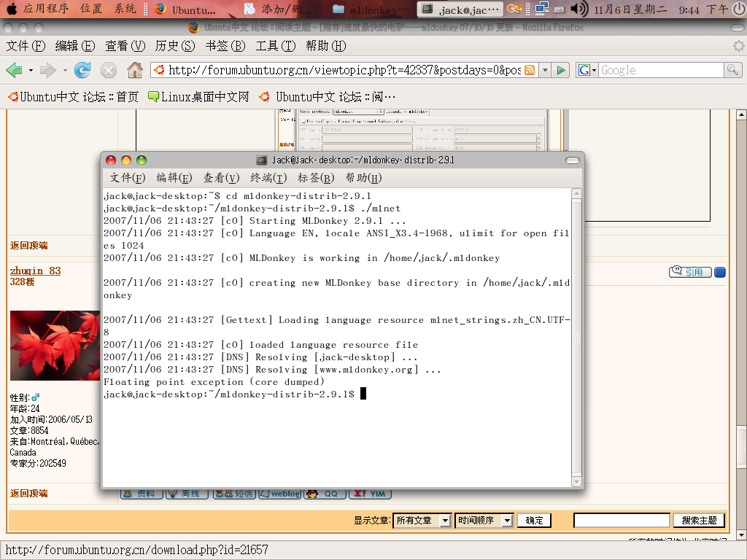Switch to the 添加/删 taskbar window
This screenshot has width=747, height=560.
pyautogui.click(x=278, y=9)
